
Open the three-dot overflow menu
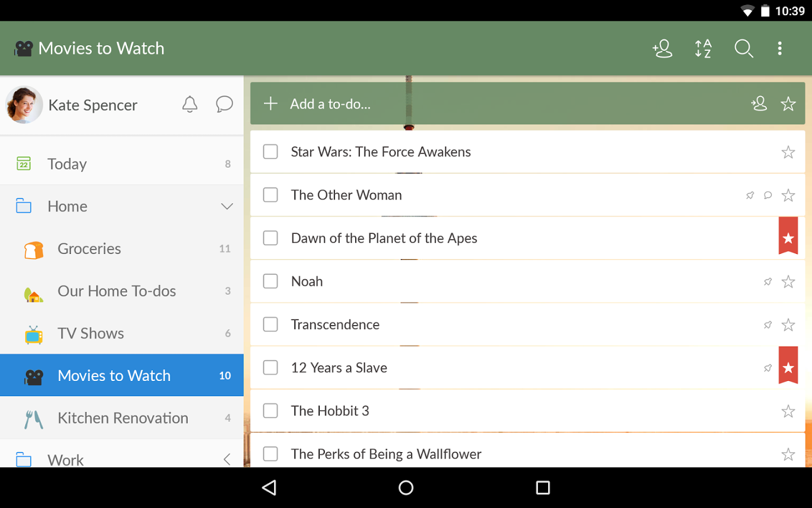click(x=780, y=49)
